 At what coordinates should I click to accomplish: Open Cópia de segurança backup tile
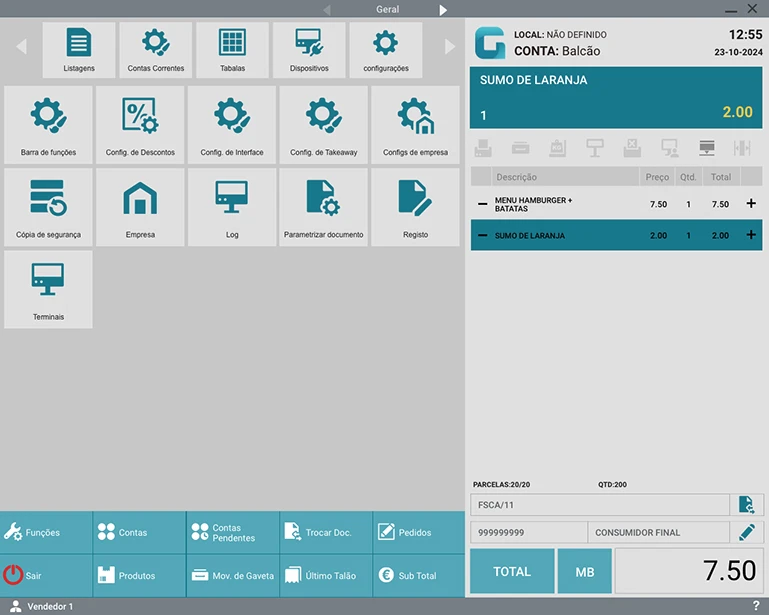click(x=48, y=207)
